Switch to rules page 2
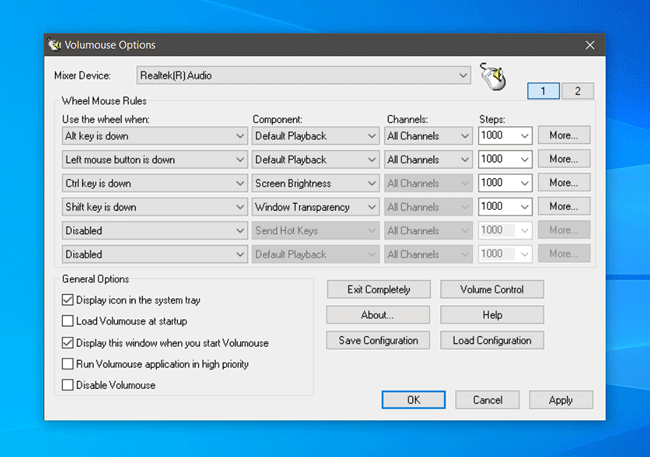 tap(577, 91)
